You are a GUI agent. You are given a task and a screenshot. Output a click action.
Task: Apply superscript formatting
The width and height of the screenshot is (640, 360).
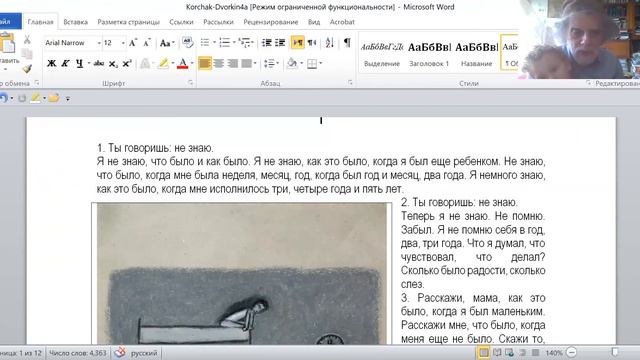[127, 64]
